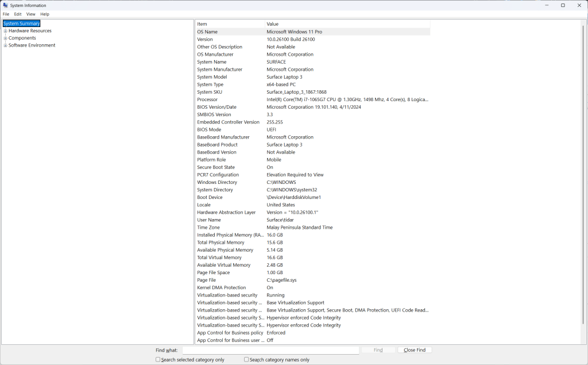The image size is (588, 365).
Task: Click the BIOS Version/Date row label
Action: point(216,107)
